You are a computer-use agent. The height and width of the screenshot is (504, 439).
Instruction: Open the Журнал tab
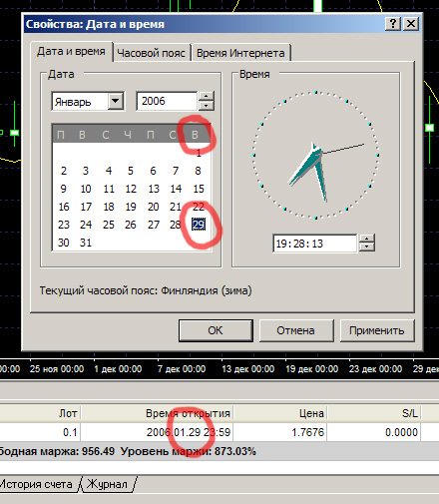107,484
